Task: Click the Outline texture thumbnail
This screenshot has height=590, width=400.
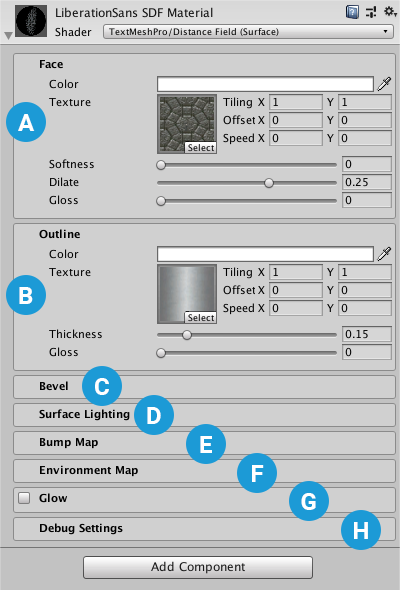Action: 187,294
